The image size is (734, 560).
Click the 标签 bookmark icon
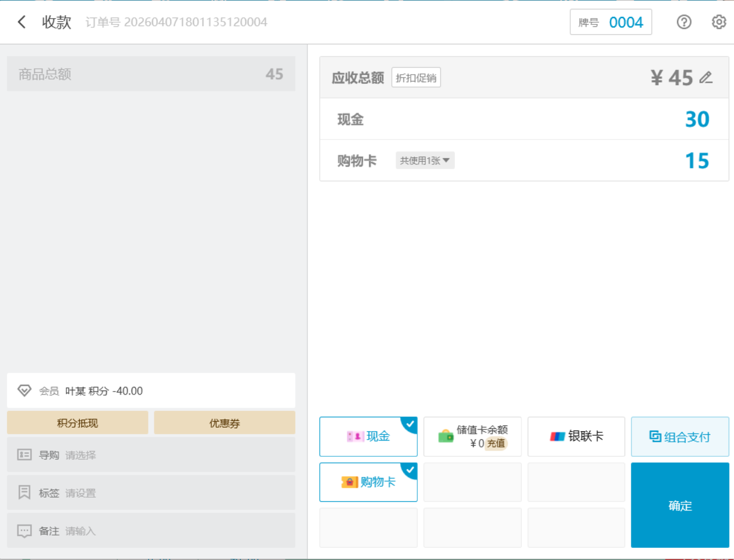coord(24,492)
